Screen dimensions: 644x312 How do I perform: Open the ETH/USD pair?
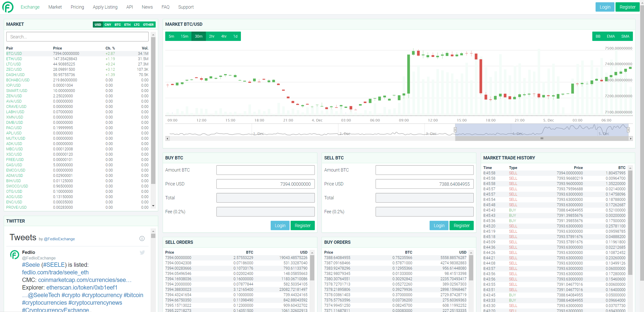pos(14,59)
